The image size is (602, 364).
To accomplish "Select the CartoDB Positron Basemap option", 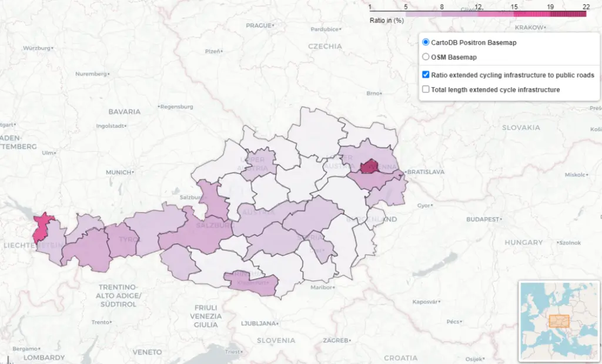I will click(426, 43).
